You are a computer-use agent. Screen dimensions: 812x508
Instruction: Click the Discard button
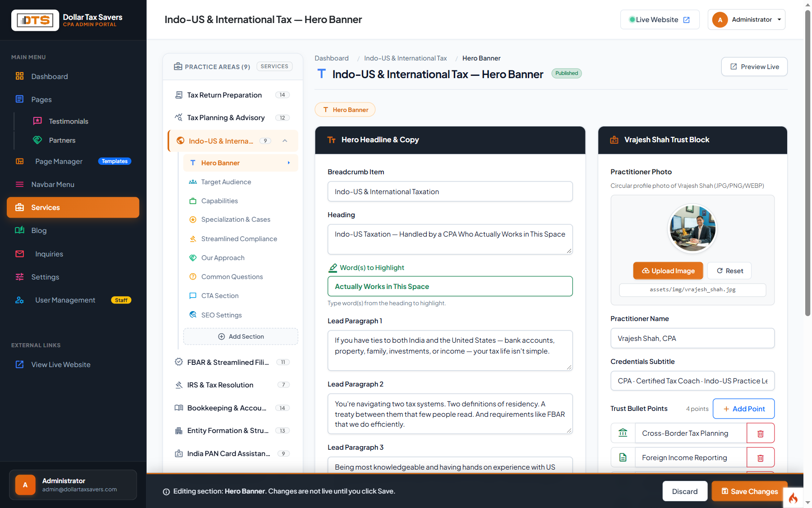685,491
